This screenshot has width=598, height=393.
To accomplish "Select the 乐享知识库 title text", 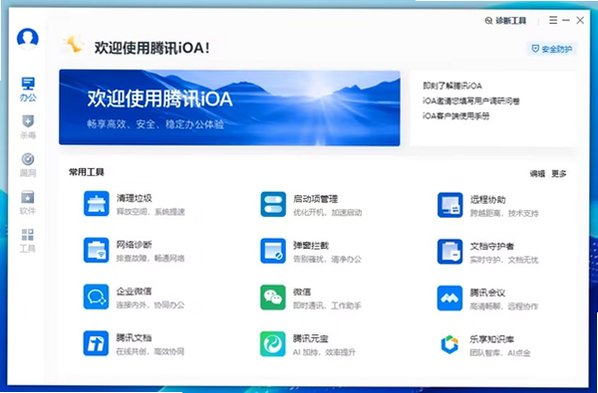I will click(x=492, y=339).
